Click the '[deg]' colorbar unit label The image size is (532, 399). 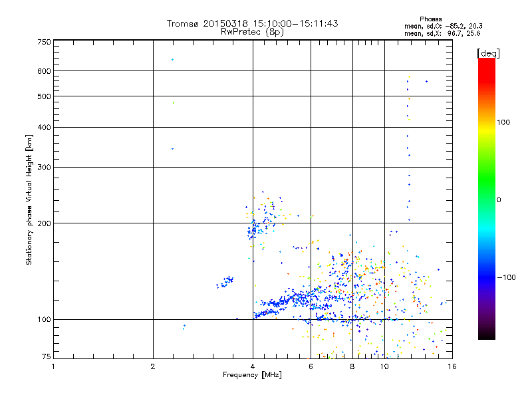click(x=488, y=53)
